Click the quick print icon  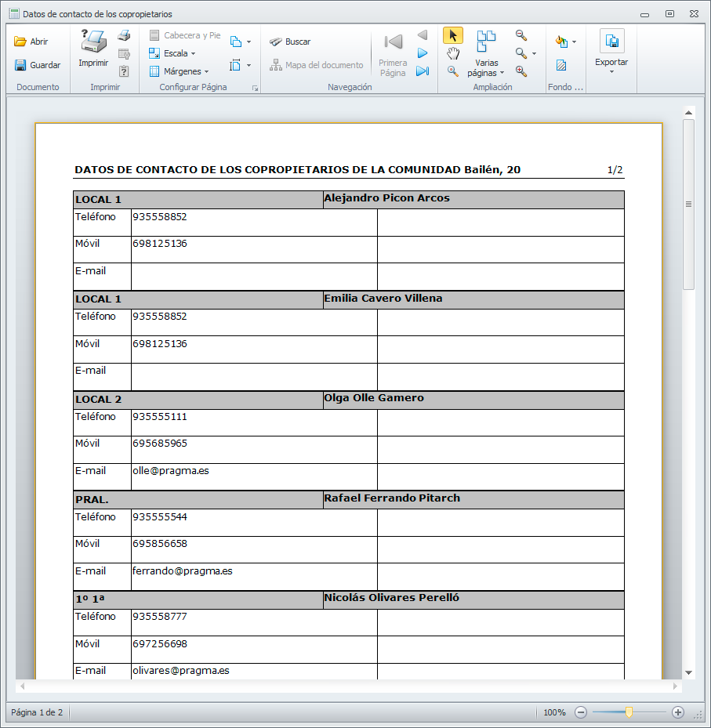tap(124, 35)
